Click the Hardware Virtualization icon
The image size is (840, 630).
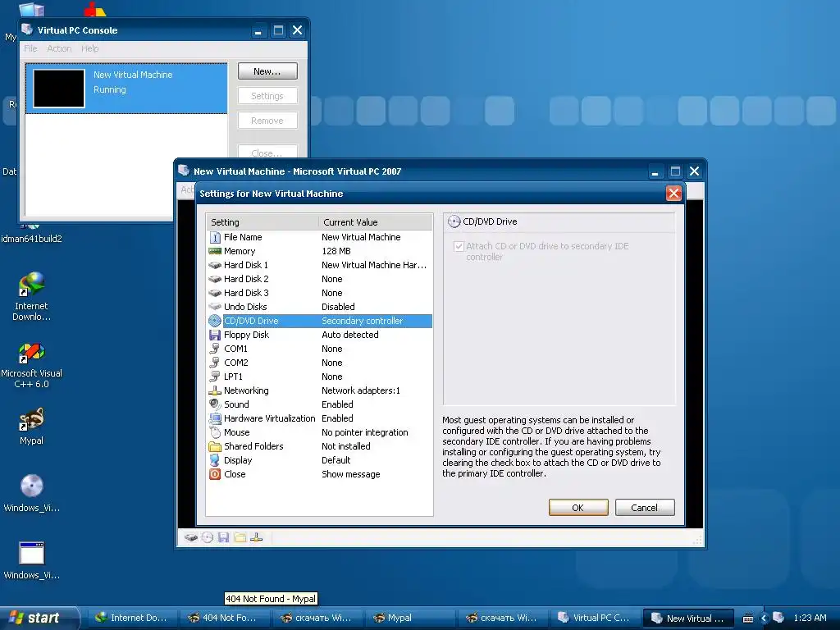[x=215, y=418]
